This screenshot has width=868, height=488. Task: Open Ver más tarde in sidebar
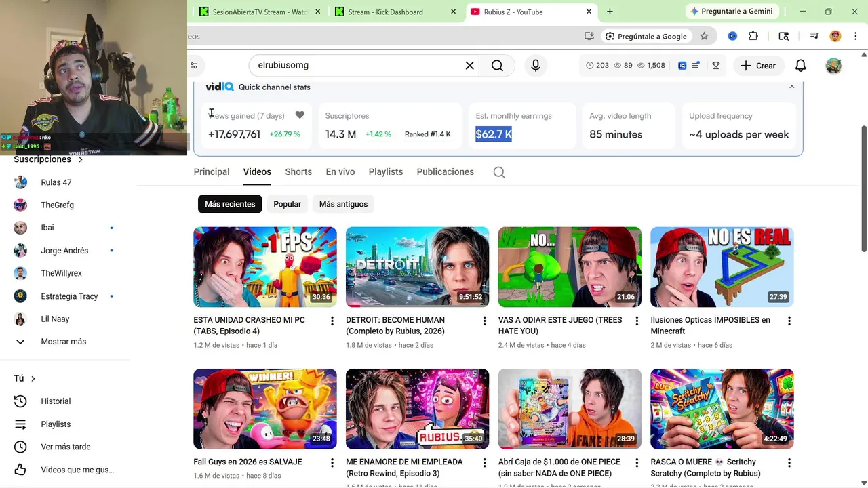pos(65,447)
